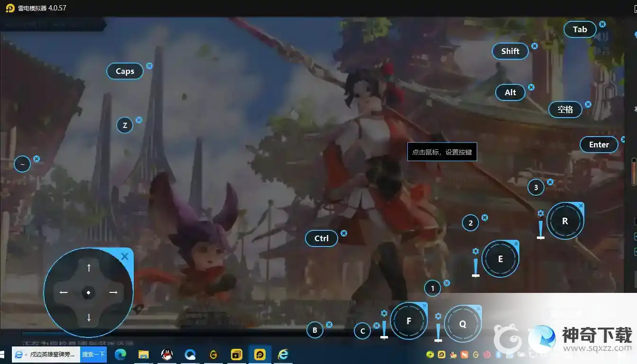Select the B key mapping circle

[315, 330]
